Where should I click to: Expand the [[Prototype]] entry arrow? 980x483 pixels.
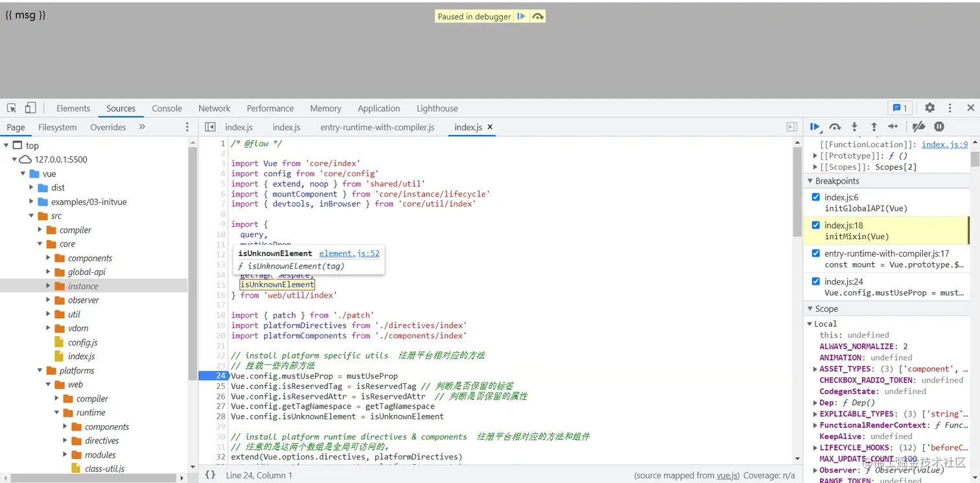[x=815, y=156]
